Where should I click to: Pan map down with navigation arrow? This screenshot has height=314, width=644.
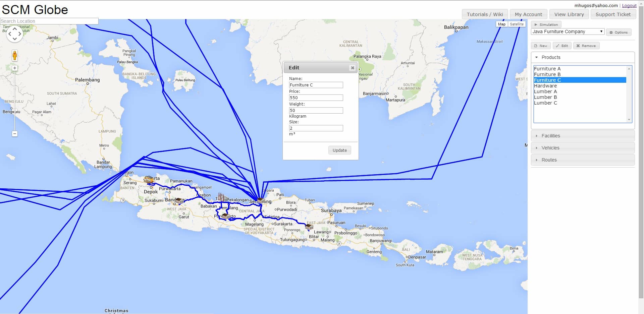[x=15, y=39]
